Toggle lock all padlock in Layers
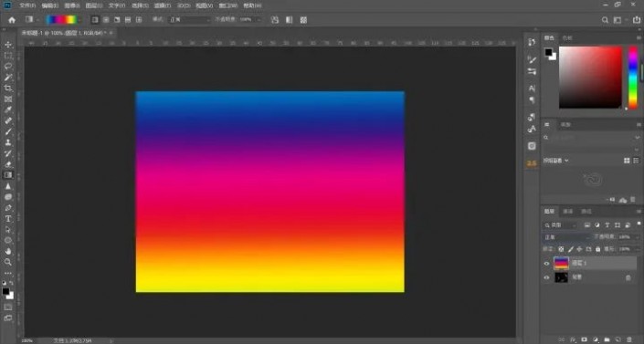The height and width of the screenshot is (344, 644). pyautogui.click(x=598, y=249)
